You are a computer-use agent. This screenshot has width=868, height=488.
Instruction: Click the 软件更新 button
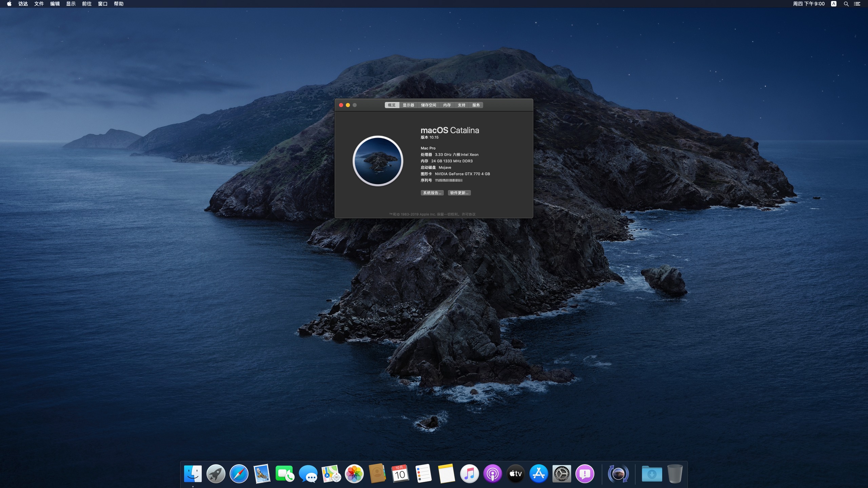459,193
